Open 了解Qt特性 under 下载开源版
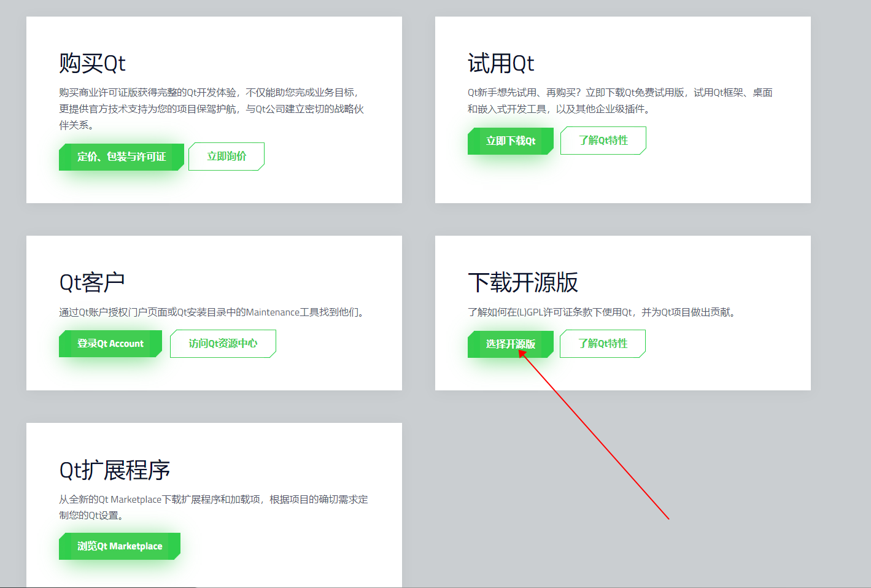 [x=603, y=344]
